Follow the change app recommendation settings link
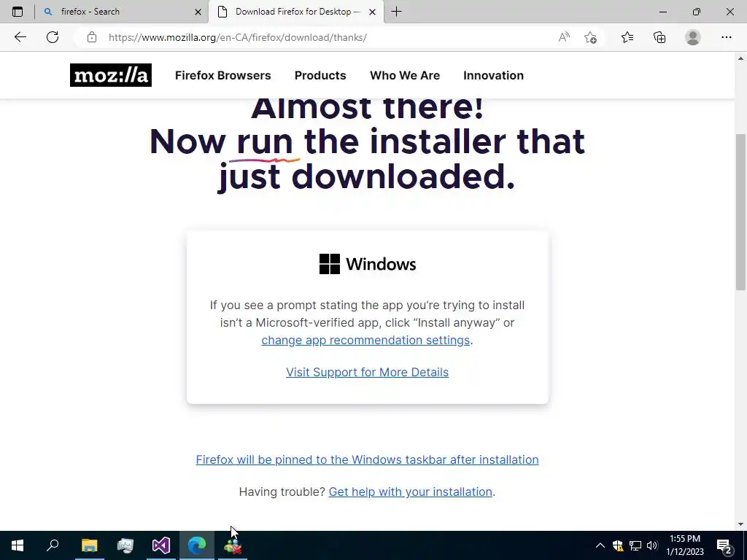The image size is (747, 560). tap(365, 340)
